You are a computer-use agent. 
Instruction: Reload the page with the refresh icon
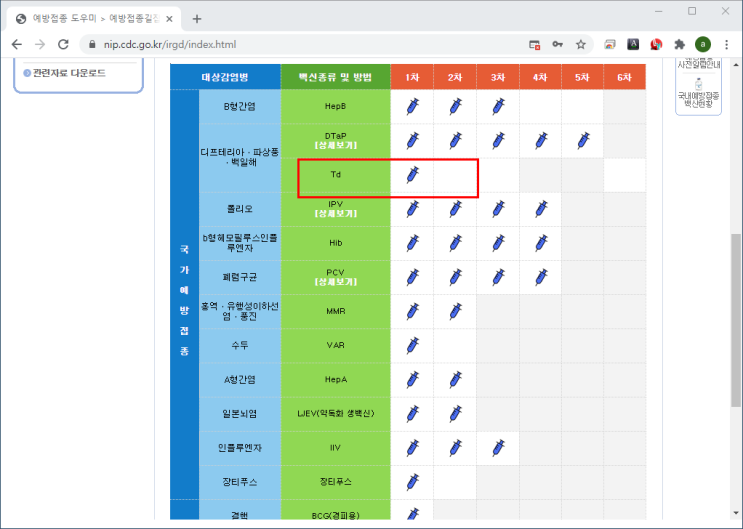[x=63, y=45]
